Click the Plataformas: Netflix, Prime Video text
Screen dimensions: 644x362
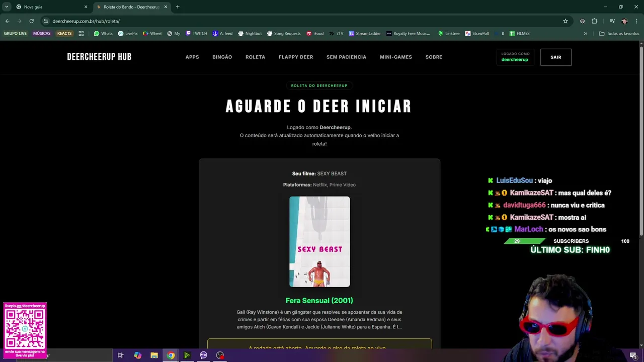[x=319, y=185]
